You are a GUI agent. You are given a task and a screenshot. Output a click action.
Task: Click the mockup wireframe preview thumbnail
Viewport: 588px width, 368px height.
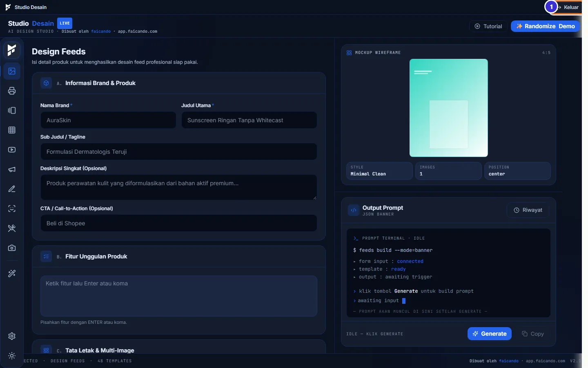point(449,108)
